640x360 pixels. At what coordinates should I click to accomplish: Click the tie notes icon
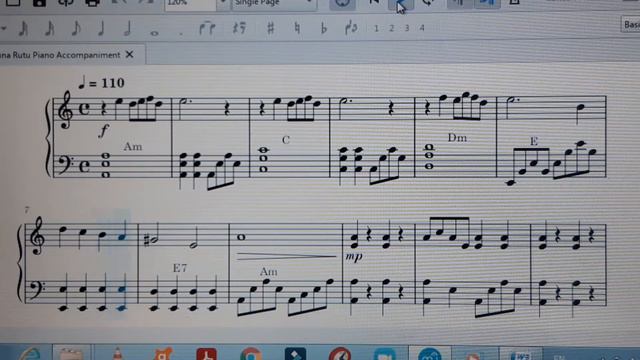click(x=207, y=29)
